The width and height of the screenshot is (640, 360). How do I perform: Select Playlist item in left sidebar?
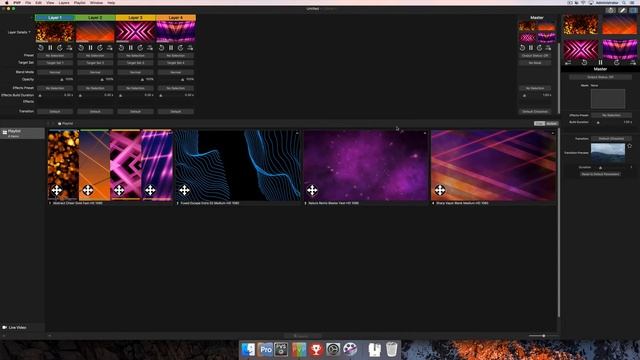pos(22,133)
